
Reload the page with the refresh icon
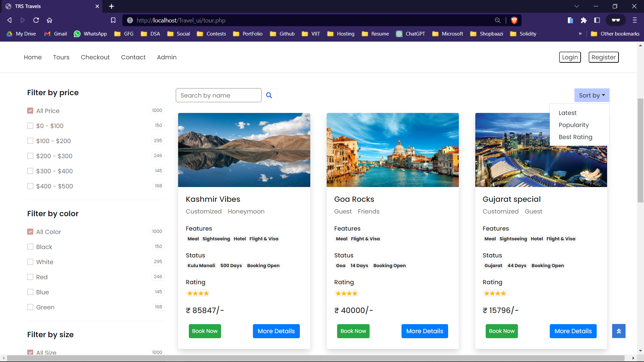[36, 20]
